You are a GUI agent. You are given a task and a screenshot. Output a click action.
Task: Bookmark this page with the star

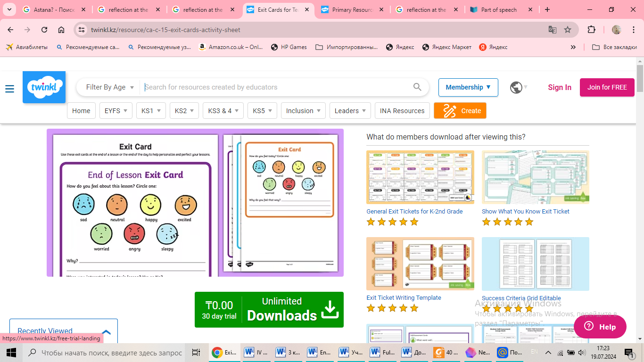coord(568,30)
